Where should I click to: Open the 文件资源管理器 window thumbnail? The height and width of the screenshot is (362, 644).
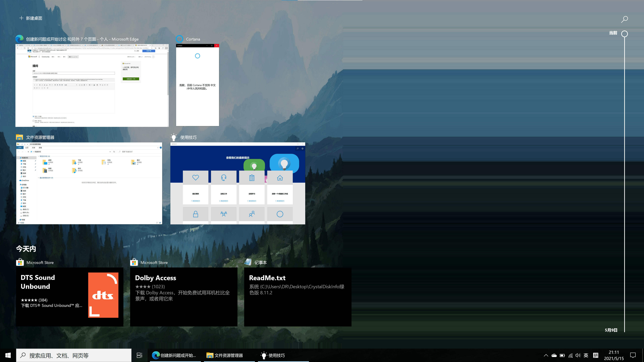point(89,183)
